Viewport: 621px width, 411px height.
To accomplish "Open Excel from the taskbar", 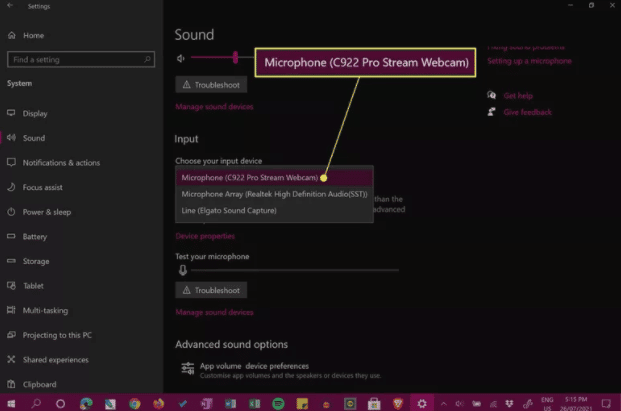I will click(x=254, y=403).
